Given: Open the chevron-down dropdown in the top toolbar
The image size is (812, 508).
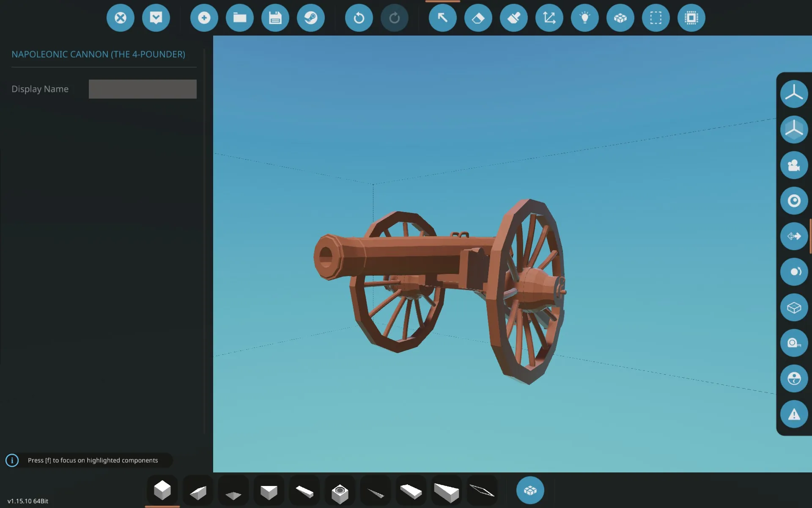Looking at the screenshot, I should [156, 18].
